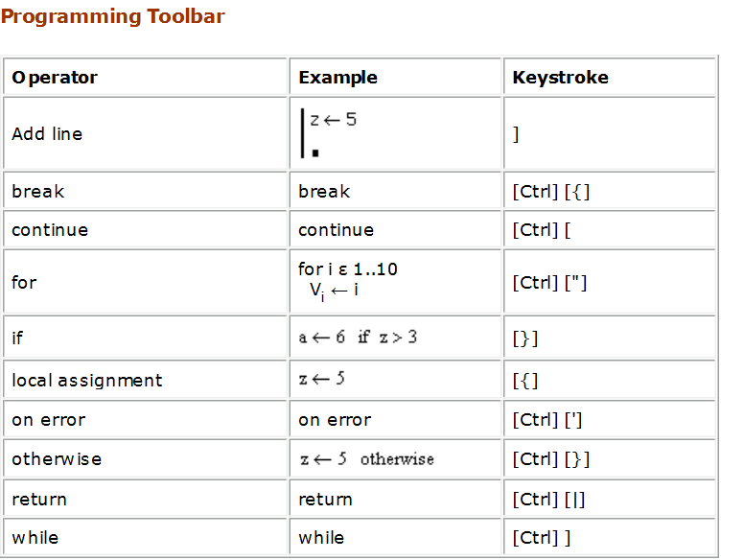Click the [Ctrl] ["] keystroke cell

click(x=610, y=282)
